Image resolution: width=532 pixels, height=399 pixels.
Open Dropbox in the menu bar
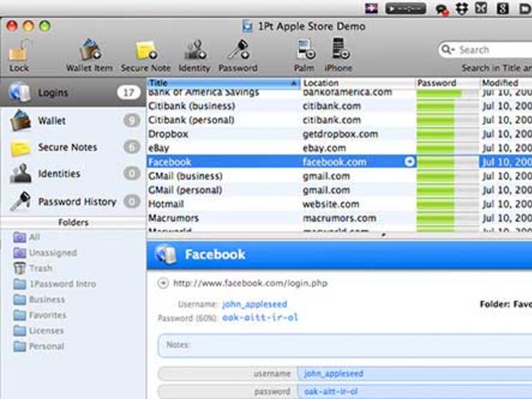462,8
